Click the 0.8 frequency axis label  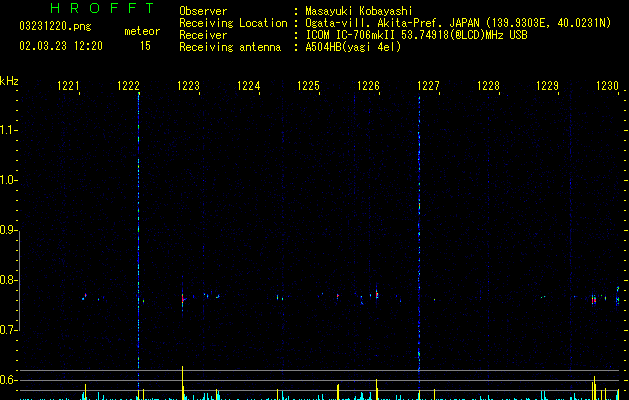(x=8, y=280)
